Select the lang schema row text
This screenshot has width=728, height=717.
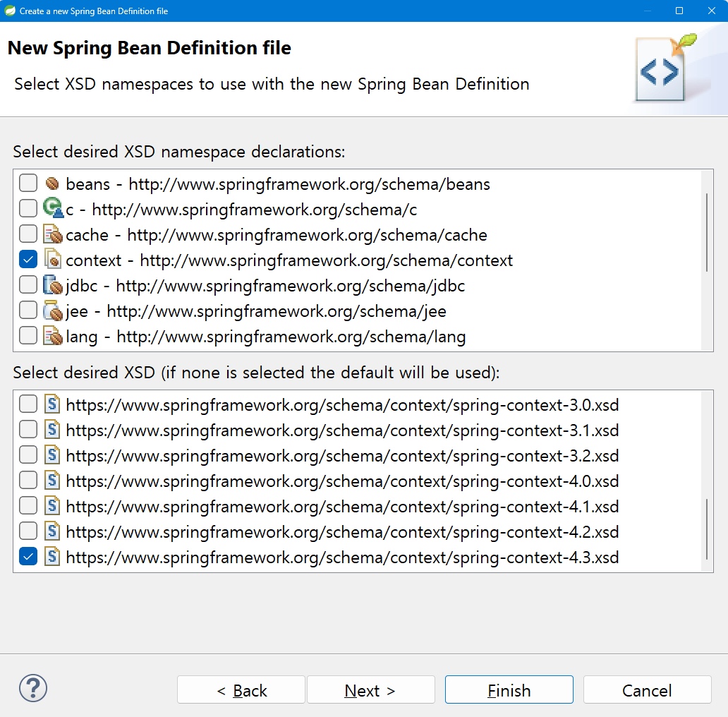[265, 337]
